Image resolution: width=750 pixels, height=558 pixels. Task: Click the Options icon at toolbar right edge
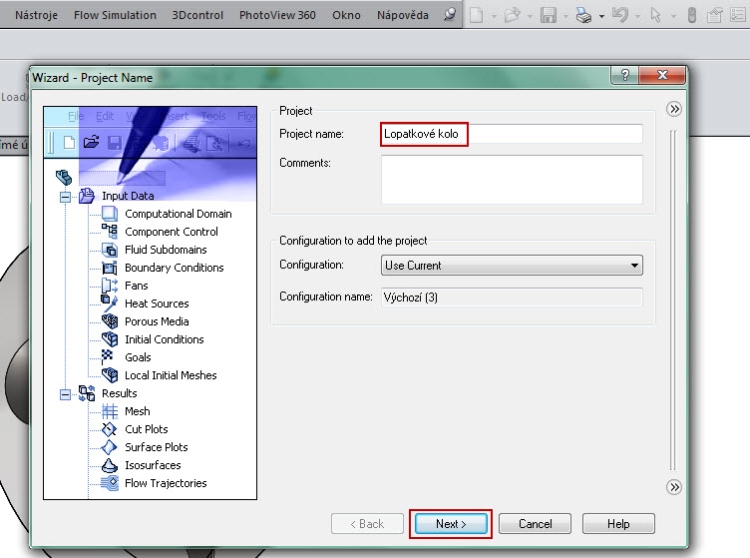pyautogui.click(x=739, y=15)
